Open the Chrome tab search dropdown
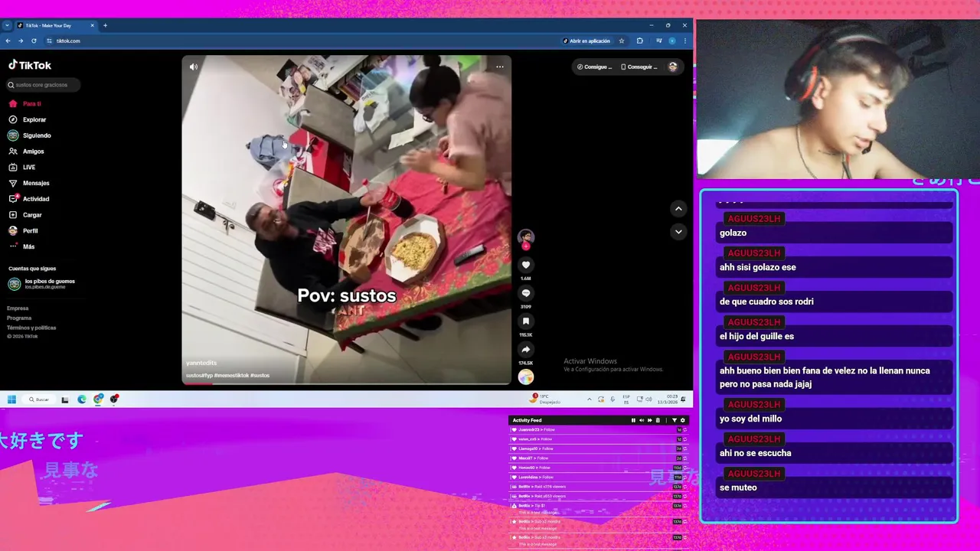The width and height of the screenshot is (980, 551). [x=7, y=25]
